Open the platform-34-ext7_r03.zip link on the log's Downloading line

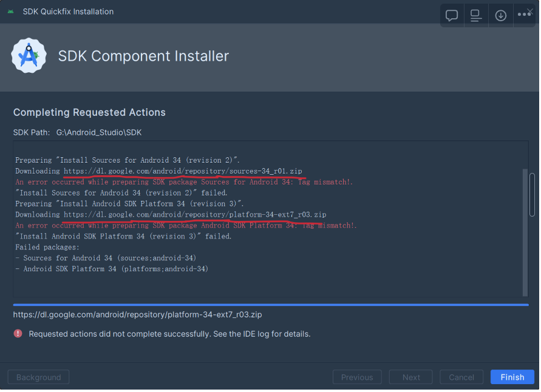coord(195,215)
